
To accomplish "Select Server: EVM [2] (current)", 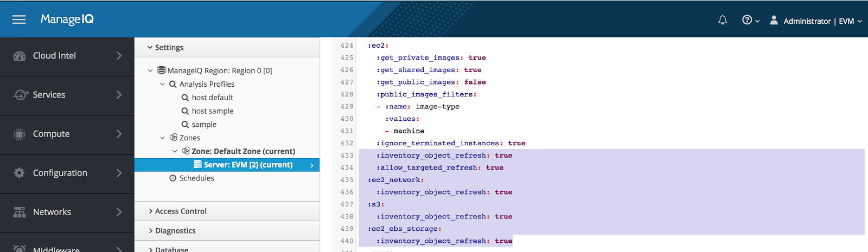I will click(x=248, y=165).
